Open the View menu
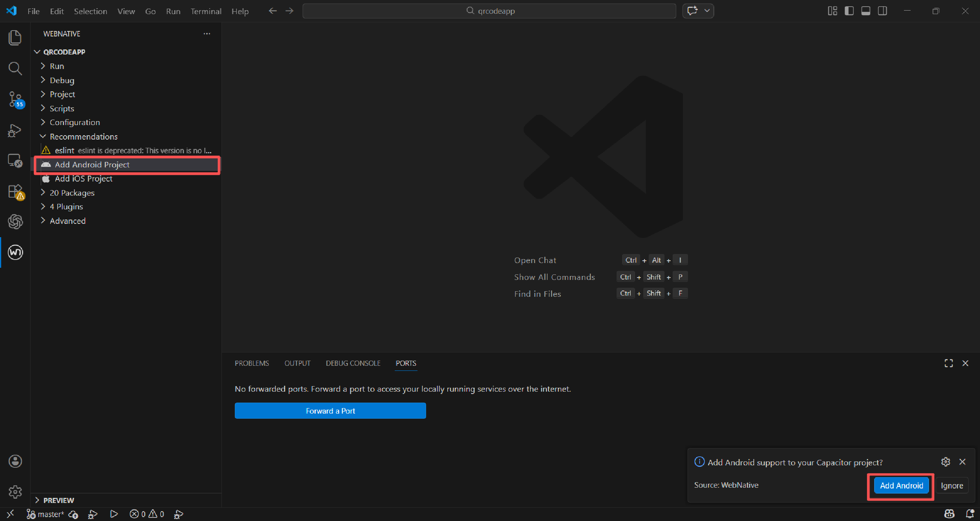980x521 pixels. pyautogui.click(x=126, y=11)
